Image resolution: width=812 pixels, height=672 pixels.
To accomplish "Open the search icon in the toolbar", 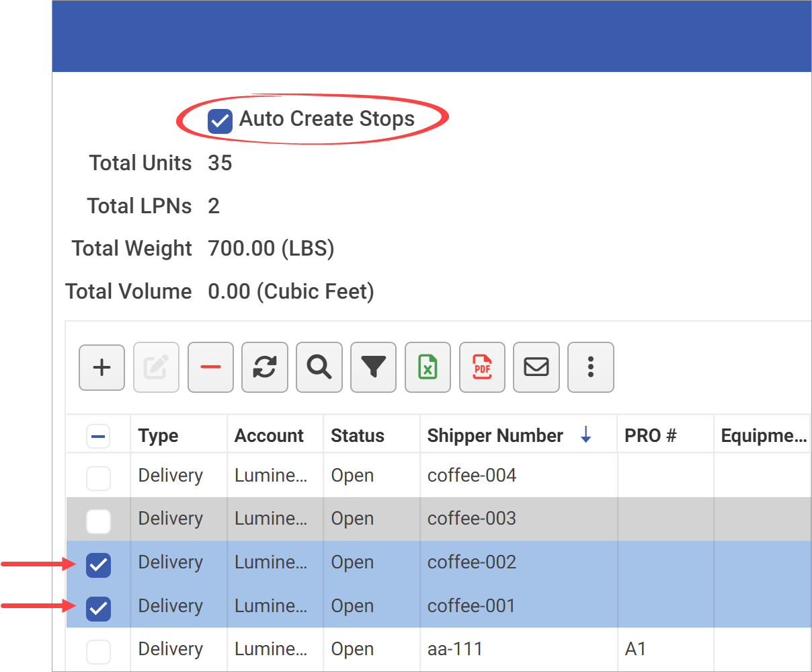I will click(x=319, y=367).
